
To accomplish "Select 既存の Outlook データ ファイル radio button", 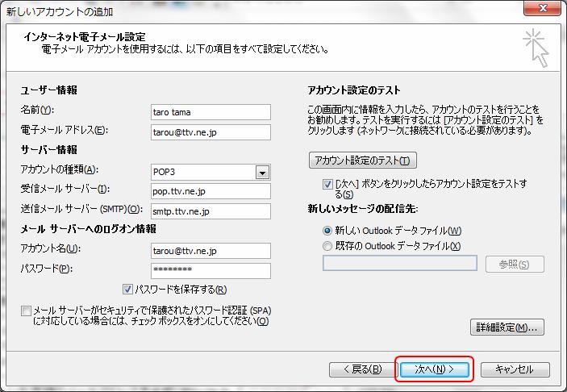I will coord(327,246).
